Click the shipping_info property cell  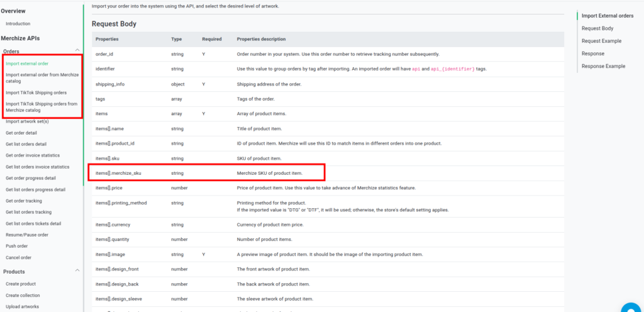[x=109, y=84]
